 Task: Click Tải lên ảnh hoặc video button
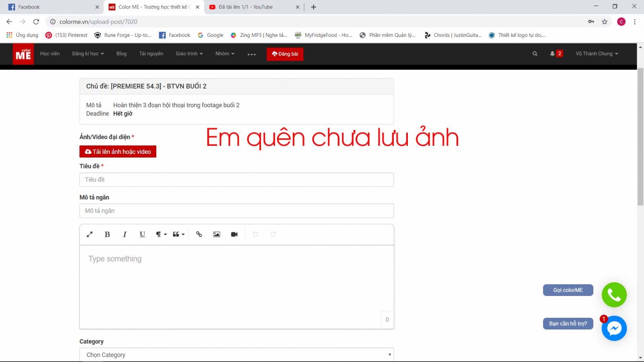(118, 151)
